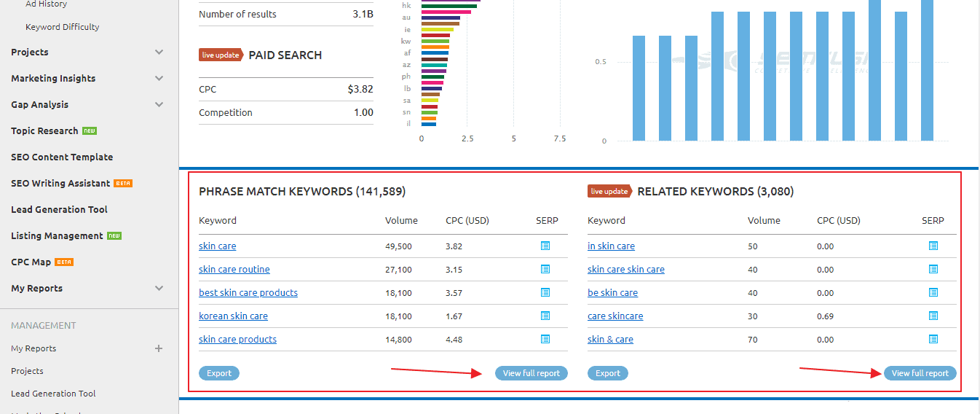Go to Topic Research tool
This screenshot has width=980, height=414.
[44, 131]
